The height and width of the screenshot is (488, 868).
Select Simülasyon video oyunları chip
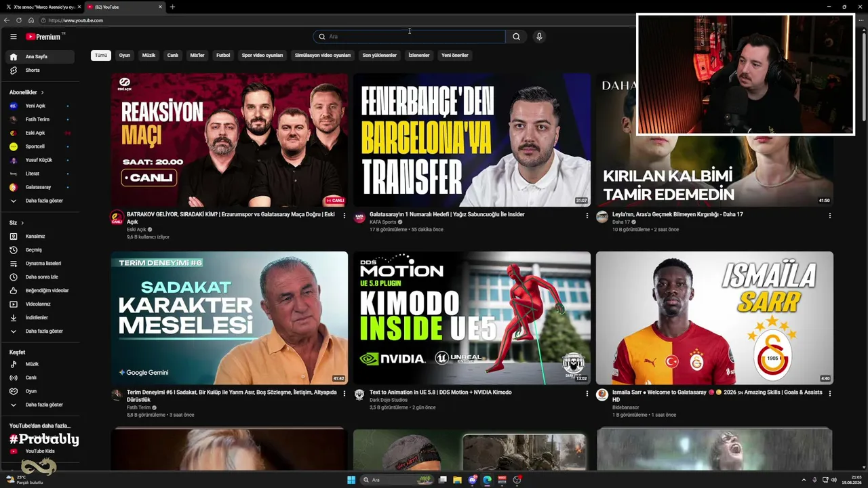point(323,56)
